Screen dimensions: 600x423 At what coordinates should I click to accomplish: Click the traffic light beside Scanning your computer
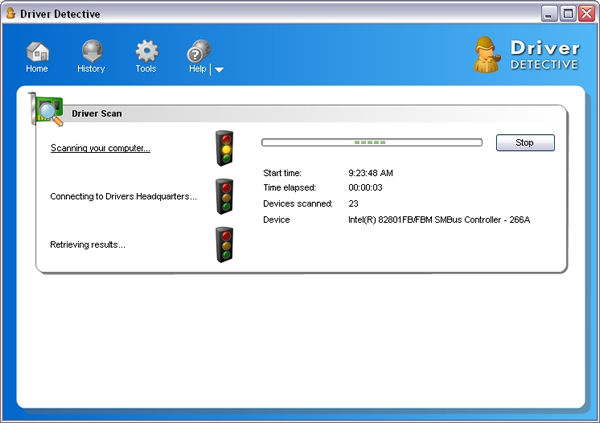224,148
